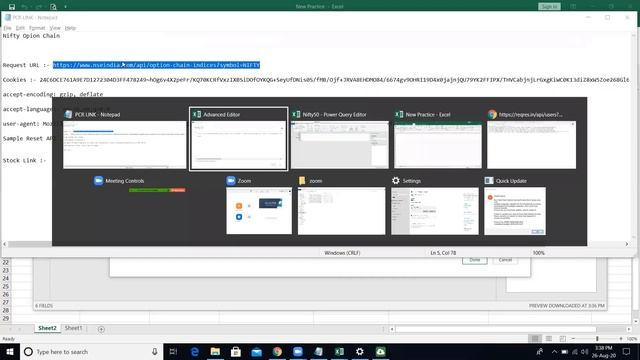Click the Sign in button in Excel
Image resolution: width=640 pixels, height=360 pixels.
(x=549, y=7)
